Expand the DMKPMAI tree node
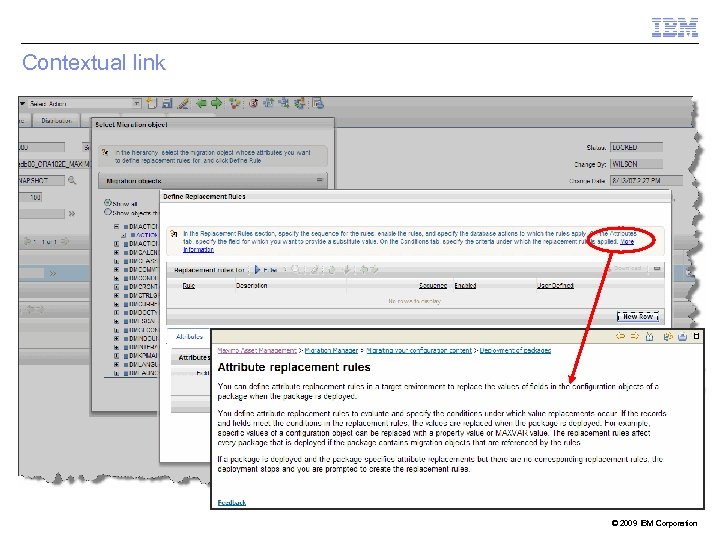The image size is (720, 540). tap(117, 355)
